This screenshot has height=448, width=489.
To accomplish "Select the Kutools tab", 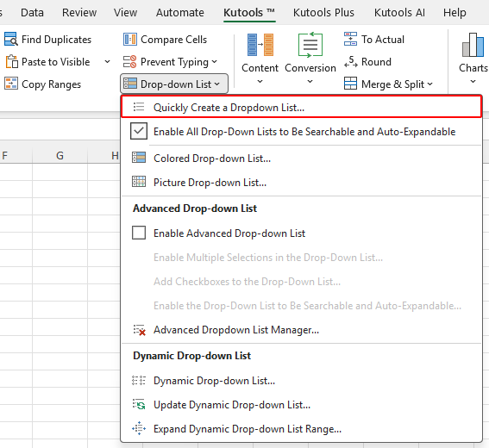I will point(249,13).
